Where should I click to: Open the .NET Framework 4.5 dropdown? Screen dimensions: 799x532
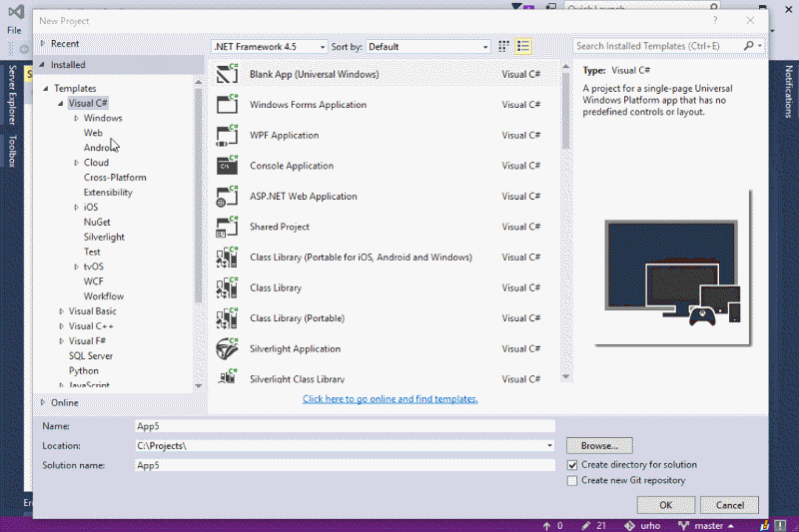(269, 46)
